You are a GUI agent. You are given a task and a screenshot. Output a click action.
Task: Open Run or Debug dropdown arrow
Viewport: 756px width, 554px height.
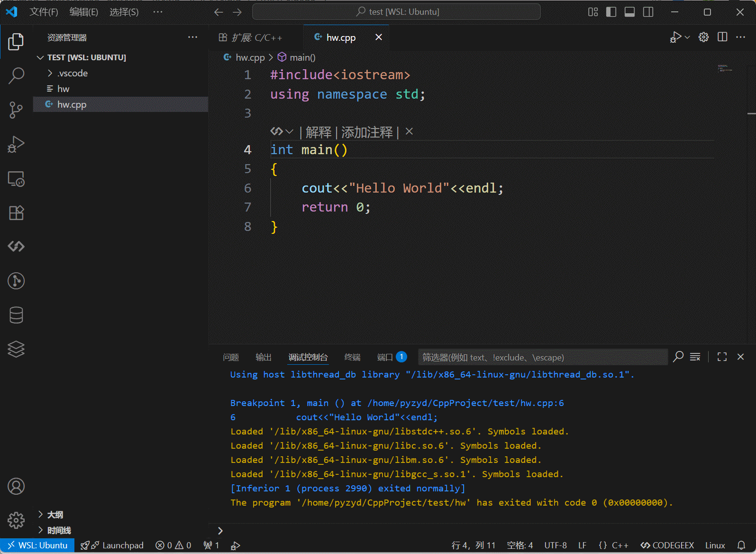click(x=687, y=37)
